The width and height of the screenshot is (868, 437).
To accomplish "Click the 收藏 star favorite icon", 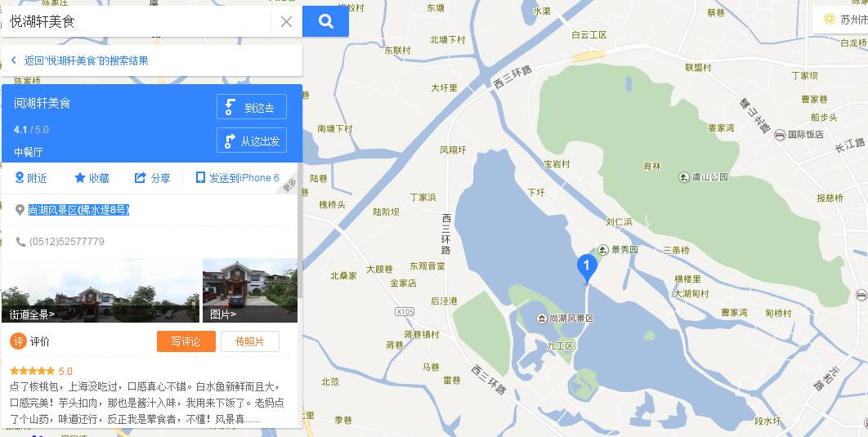I will [x=80, y=177].
